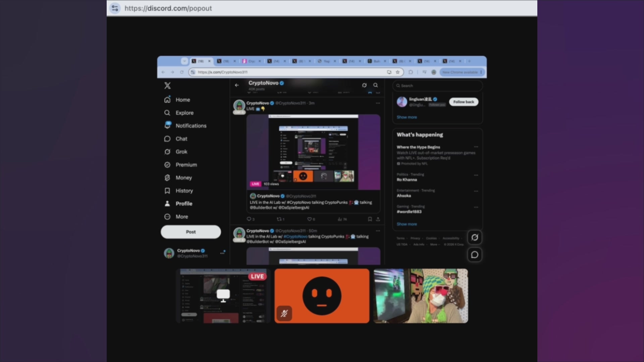Go to Home in the X sidebar
Screen dimensions: 644x362
click(x=177, y=100)
